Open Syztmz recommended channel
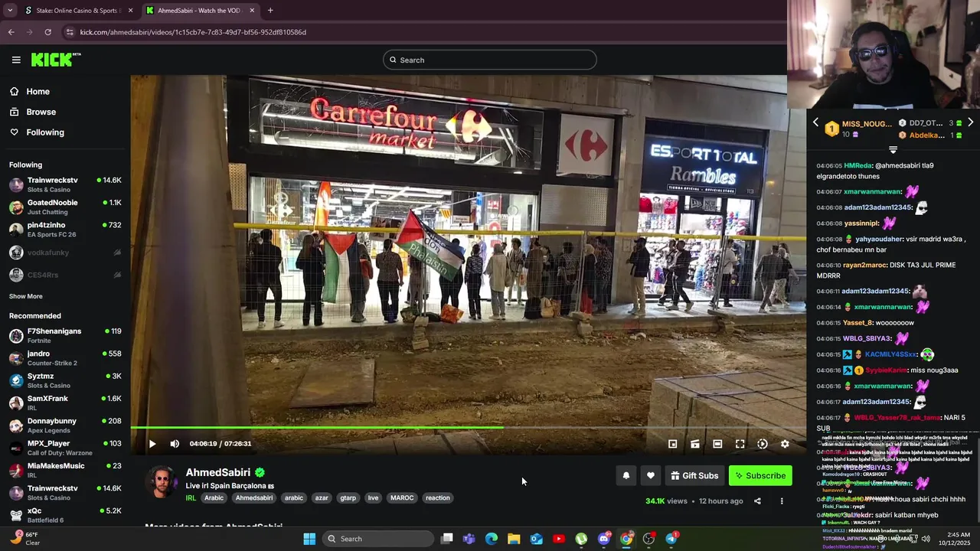 pyautogui.click(x=65, y=380)
